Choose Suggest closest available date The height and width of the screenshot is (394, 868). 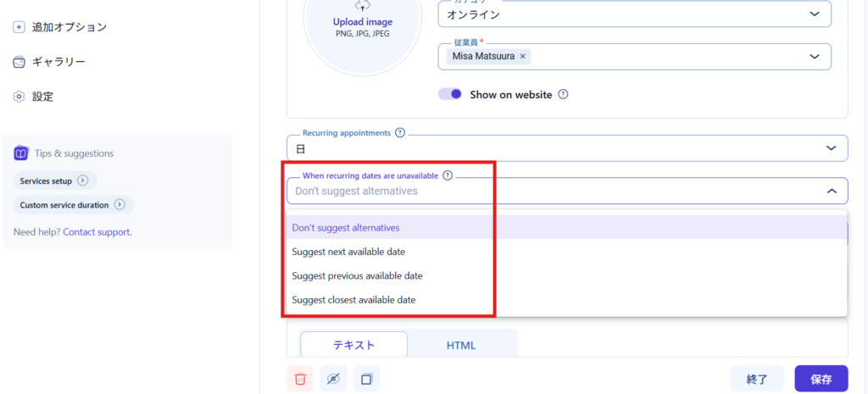(x=353, y=300)
